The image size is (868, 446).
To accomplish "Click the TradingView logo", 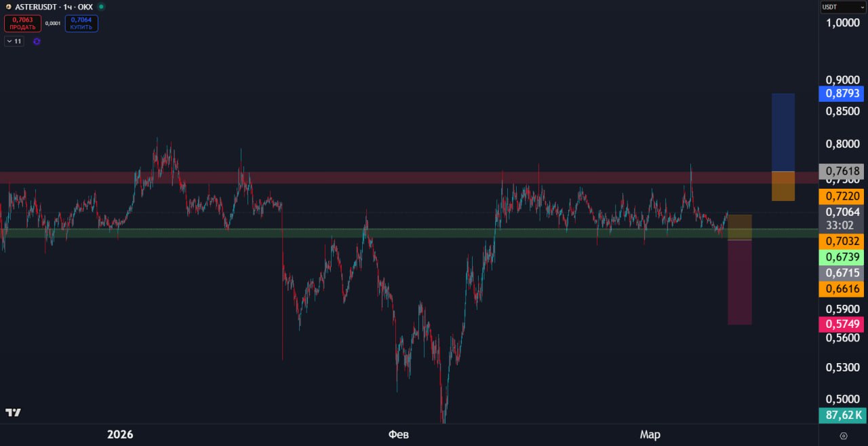I will 13,412.
